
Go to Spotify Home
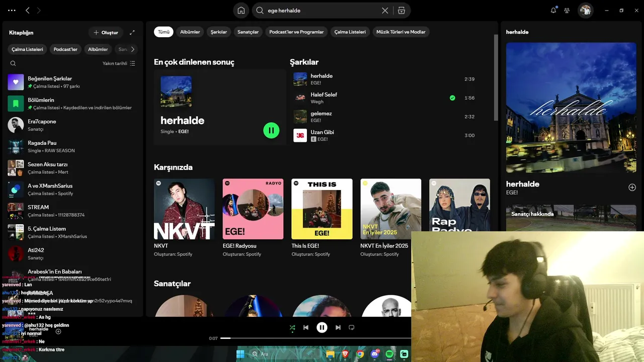coord(241,11)
